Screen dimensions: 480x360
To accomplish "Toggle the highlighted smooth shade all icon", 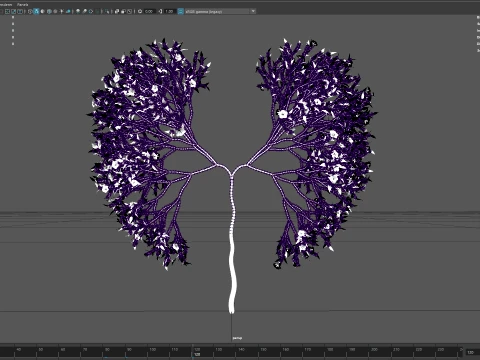I will tap(37, 11).
